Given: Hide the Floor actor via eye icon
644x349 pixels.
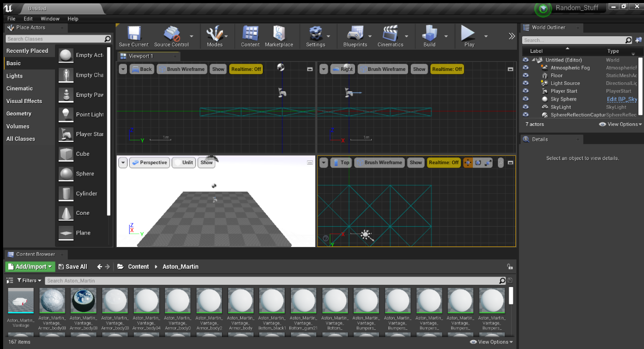Looking at the screenshot, I should (526, 76).
